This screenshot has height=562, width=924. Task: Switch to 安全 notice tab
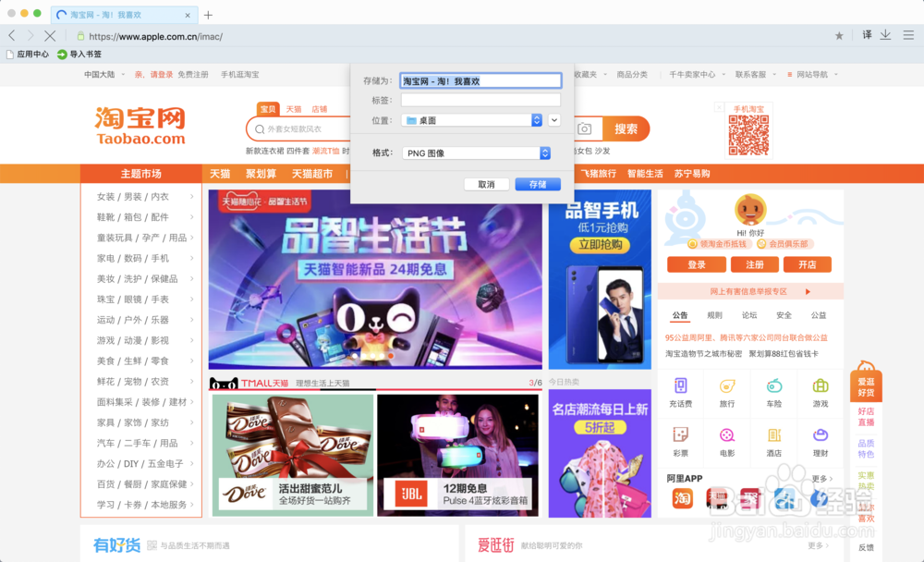tap(784, 315)
